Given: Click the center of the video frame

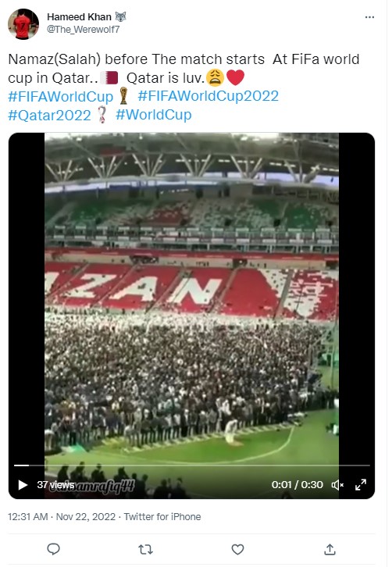Looking at the screenshot, I should point(191,316).
